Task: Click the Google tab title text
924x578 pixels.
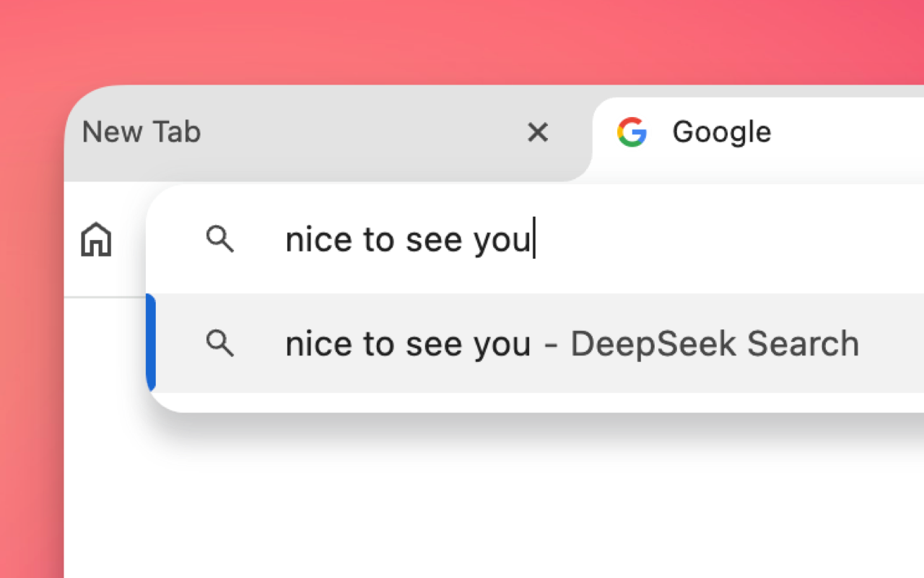Action: pyautogui.click(x=722, y=132)
